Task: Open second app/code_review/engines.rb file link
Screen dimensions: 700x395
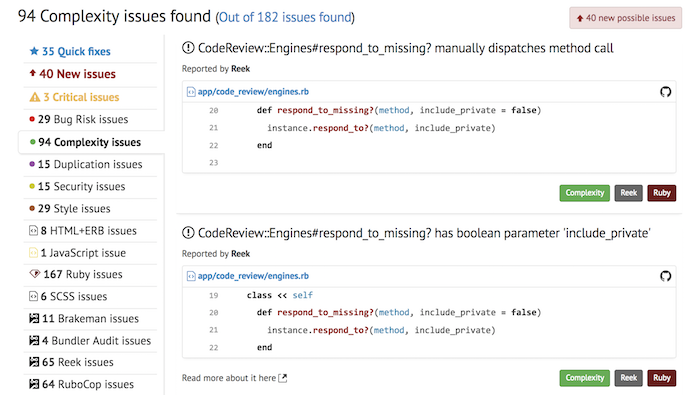Action: coord(253,276)
